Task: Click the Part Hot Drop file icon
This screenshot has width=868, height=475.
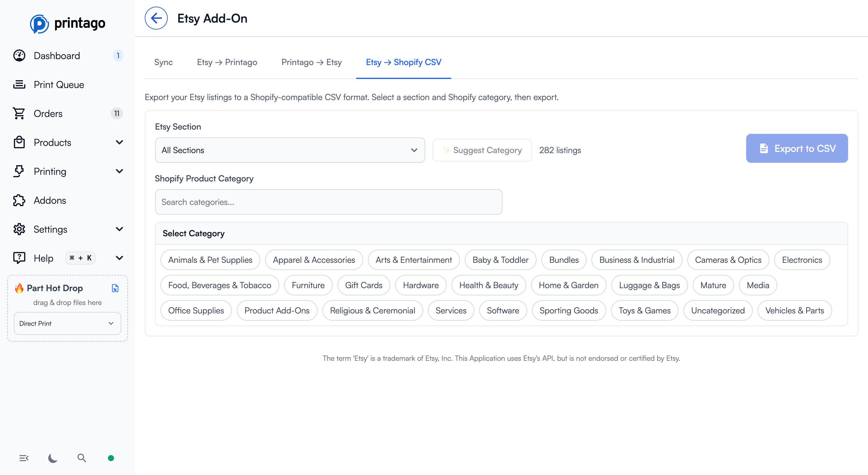Action: click(115, 288)
